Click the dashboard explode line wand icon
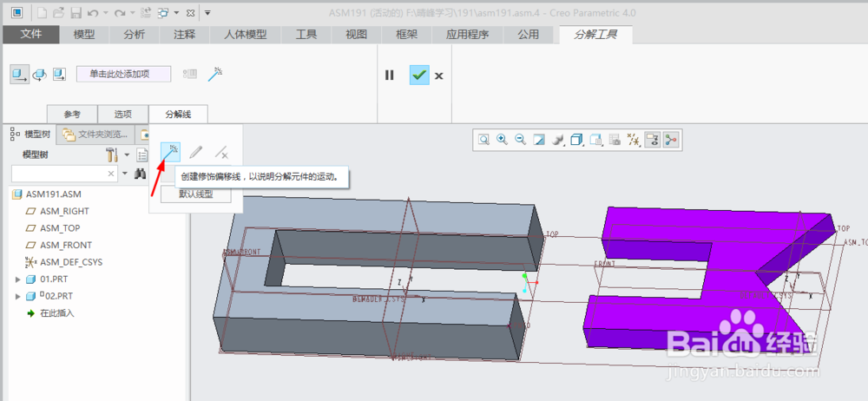The width and height of the screenshot is (868, 401). [214, 74]
